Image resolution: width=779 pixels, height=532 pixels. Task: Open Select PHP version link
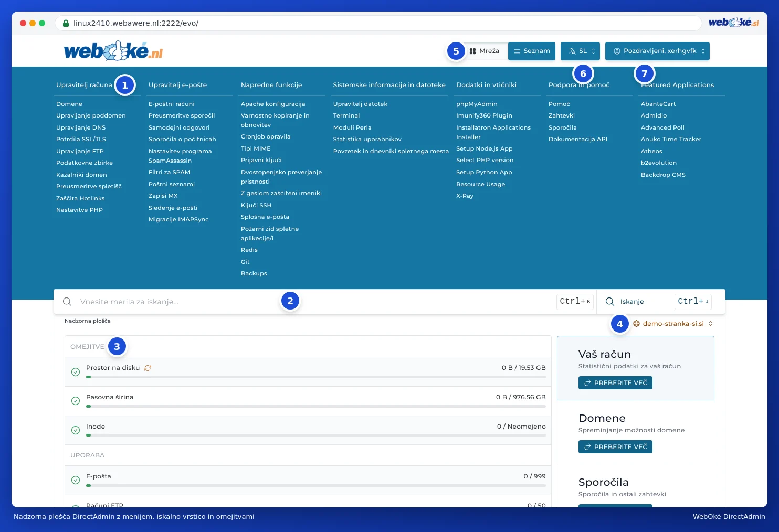485,160
